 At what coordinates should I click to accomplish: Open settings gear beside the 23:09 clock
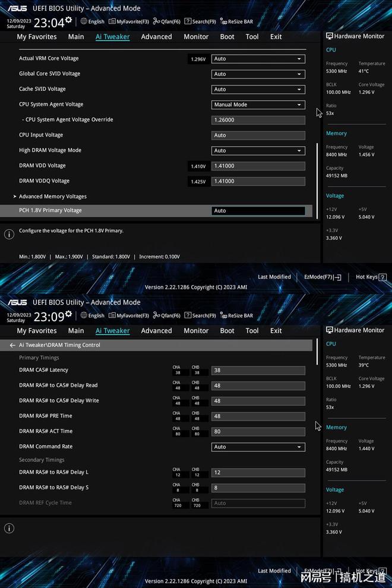click(x=68, y=314)
